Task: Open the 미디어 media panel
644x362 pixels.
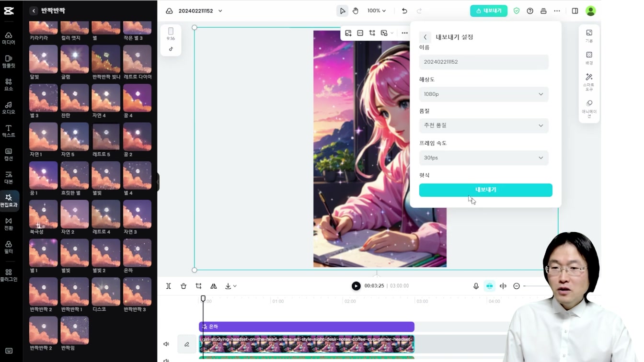Action: tap(9, 38)
